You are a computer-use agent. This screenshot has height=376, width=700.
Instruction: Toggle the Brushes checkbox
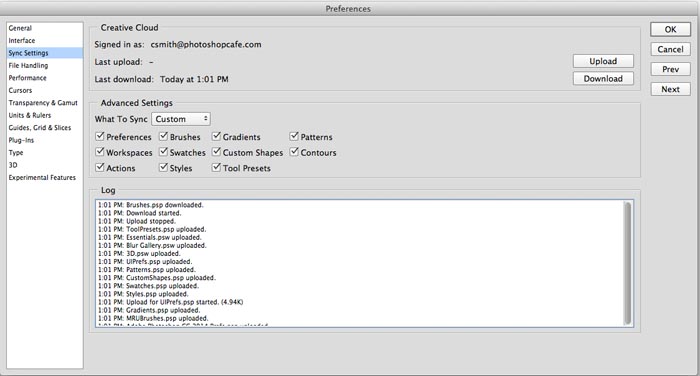(x=163, y=136)
